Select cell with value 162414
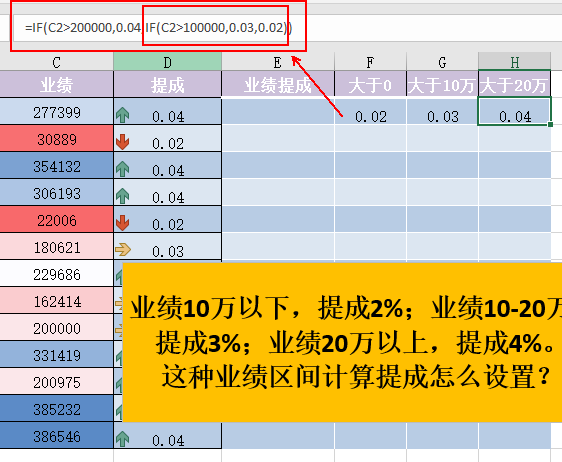 [x=57, y=301]
